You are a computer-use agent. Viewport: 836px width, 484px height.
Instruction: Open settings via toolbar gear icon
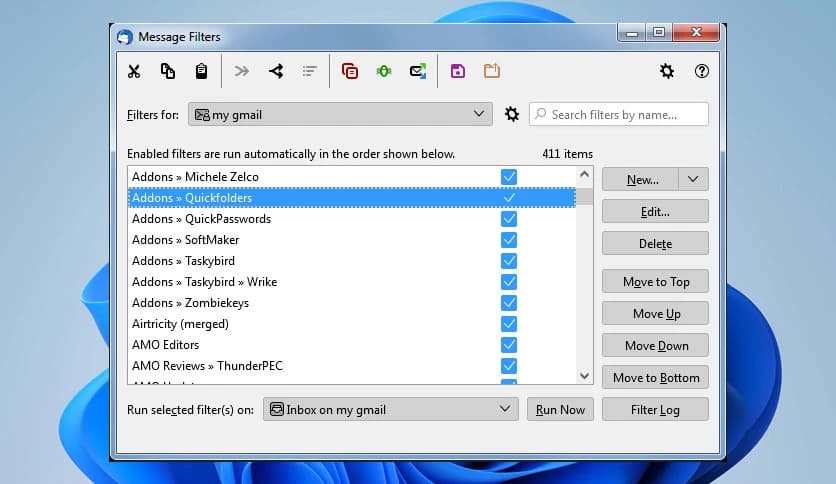pos(667,71)
